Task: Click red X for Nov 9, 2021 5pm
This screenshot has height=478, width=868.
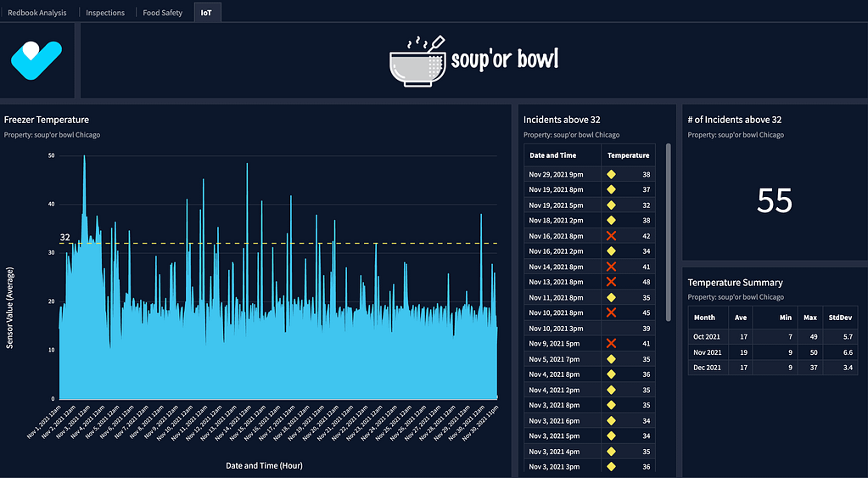Action: tap(611, 343)
